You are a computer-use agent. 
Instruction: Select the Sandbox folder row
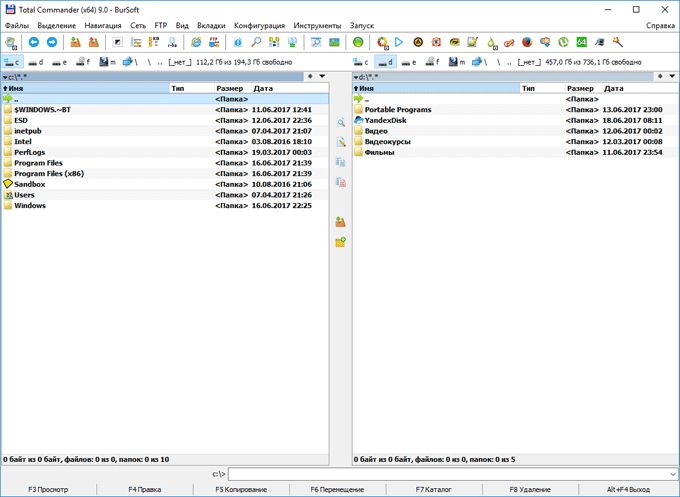tap(165, 184)
